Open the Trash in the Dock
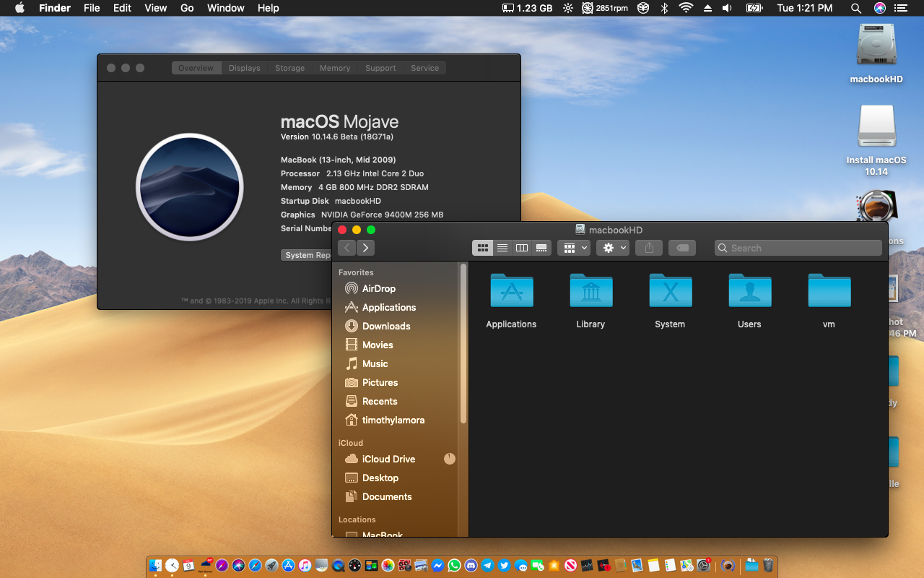Image resolution: width=924 pixels, height=578 pixels. pos(768,565)
